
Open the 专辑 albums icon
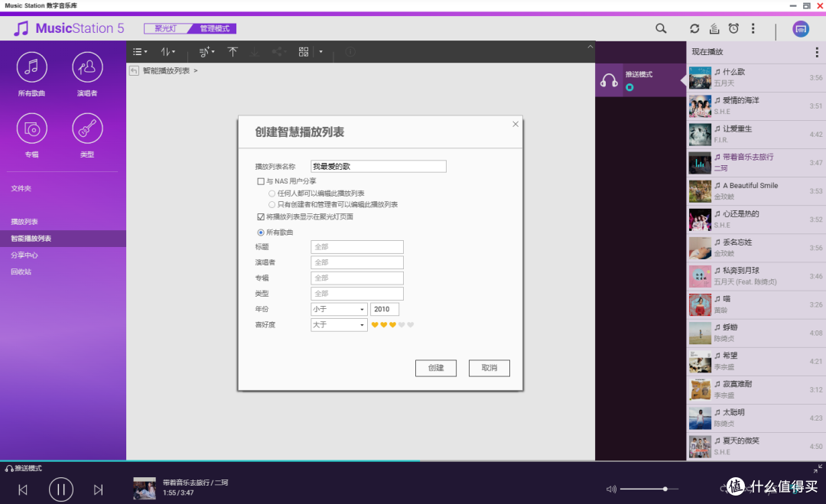31,128
